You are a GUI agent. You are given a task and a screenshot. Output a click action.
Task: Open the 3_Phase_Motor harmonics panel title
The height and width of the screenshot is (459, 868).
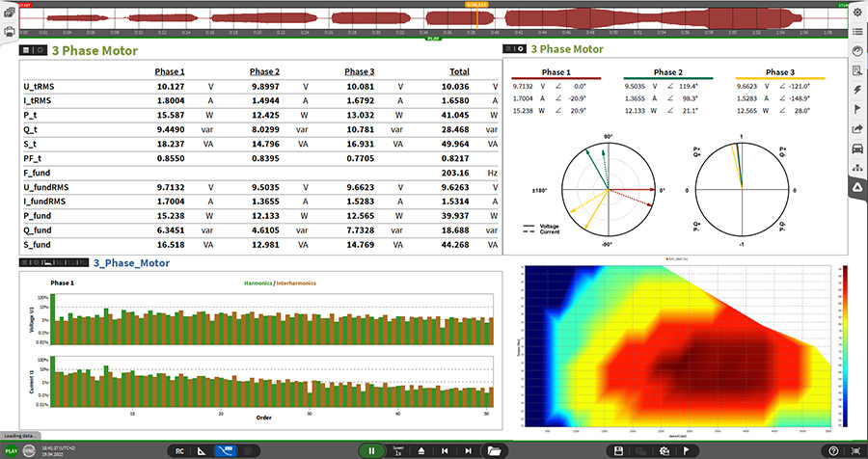pyautogui.click(x=130, y=262)
